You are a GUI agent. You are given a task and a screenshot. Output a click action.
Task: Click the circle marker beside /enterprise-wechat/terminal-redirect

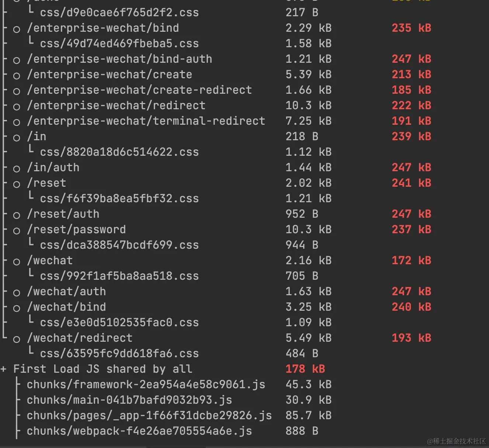click(17, 123)
